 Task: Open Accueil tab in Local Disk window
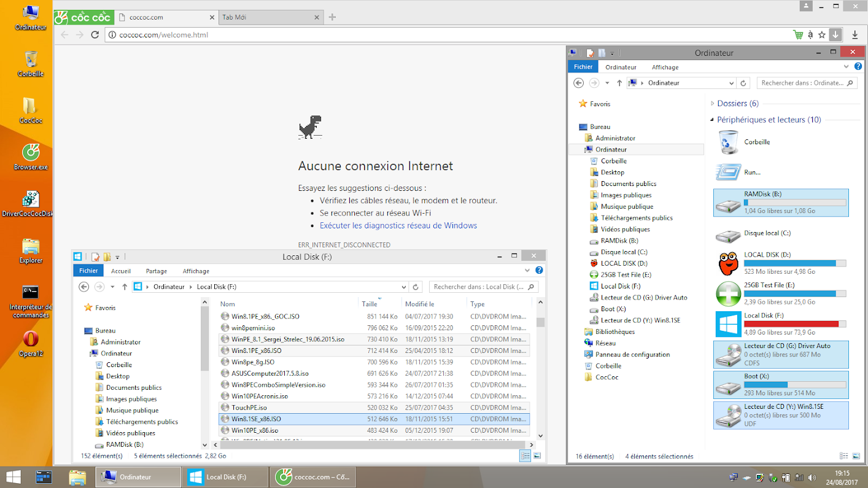pyautogui.click(x=121, y=271)
